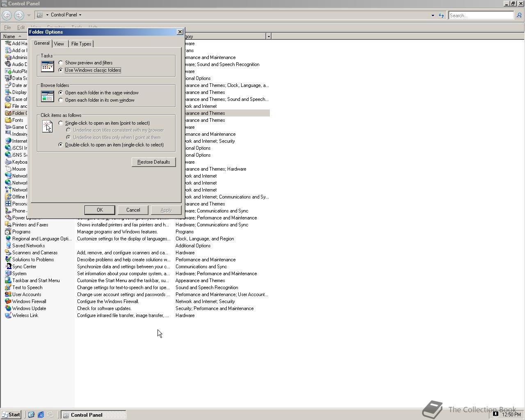
Task: Click the Saved Networks icon
Action: point(8,246)
